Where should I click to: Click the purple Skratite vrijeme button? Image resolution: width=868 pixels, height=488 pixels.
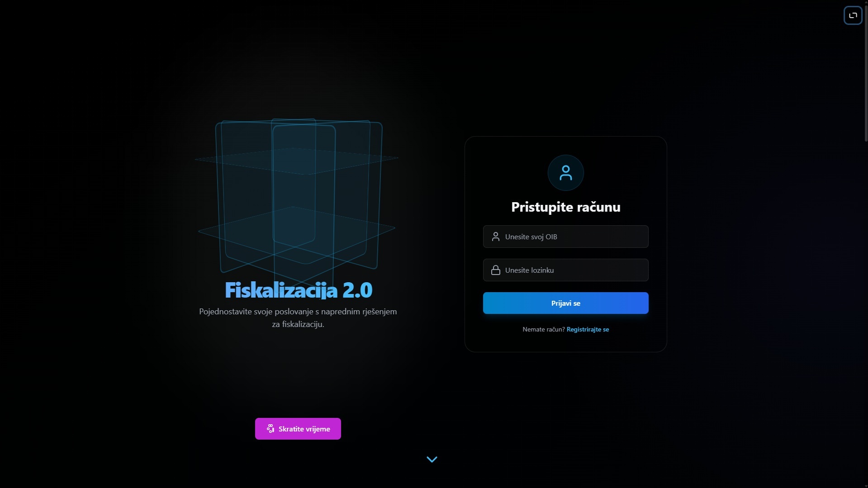298,429
